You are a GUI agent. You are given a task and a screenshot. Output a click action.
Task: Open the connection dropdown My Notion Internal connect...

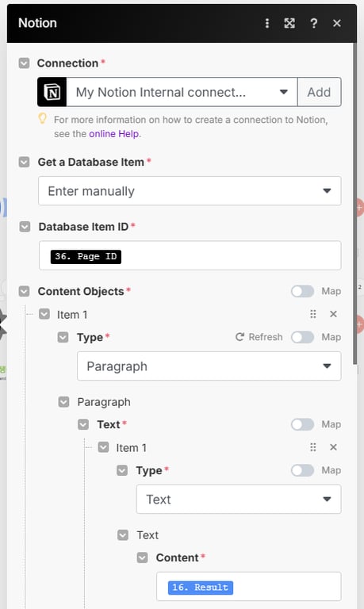pos(182,92)
